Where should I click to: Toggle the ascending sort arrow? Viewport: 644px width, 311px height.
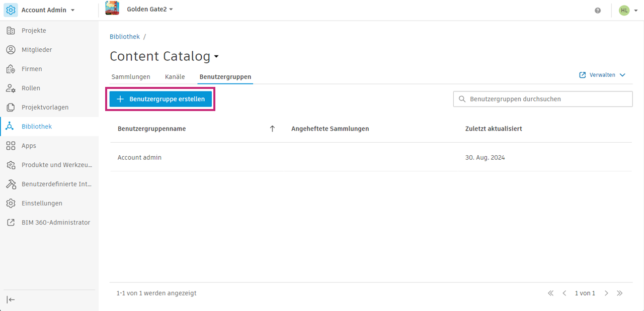(x=272, y=129)
